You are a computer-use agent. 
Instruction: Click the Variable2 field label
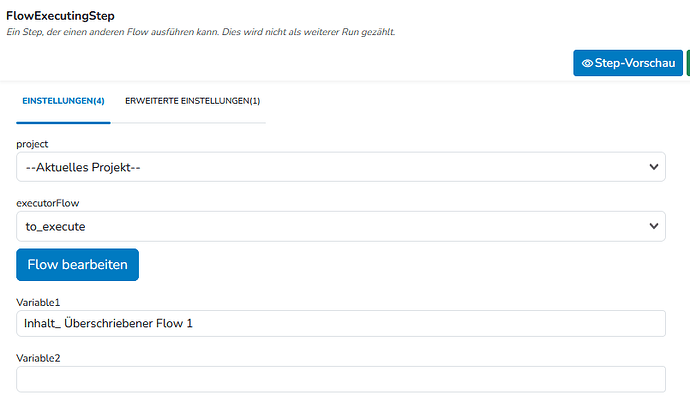(x=38, y=358)
